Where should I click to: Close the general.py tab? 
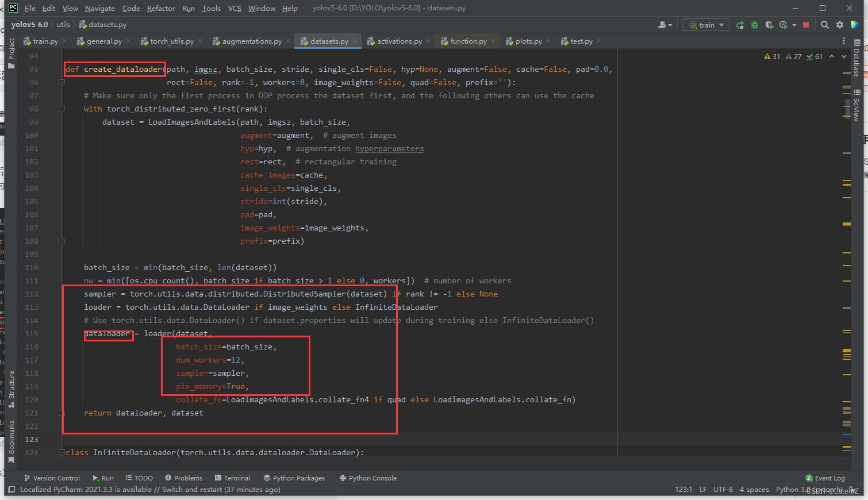(128, 41)
